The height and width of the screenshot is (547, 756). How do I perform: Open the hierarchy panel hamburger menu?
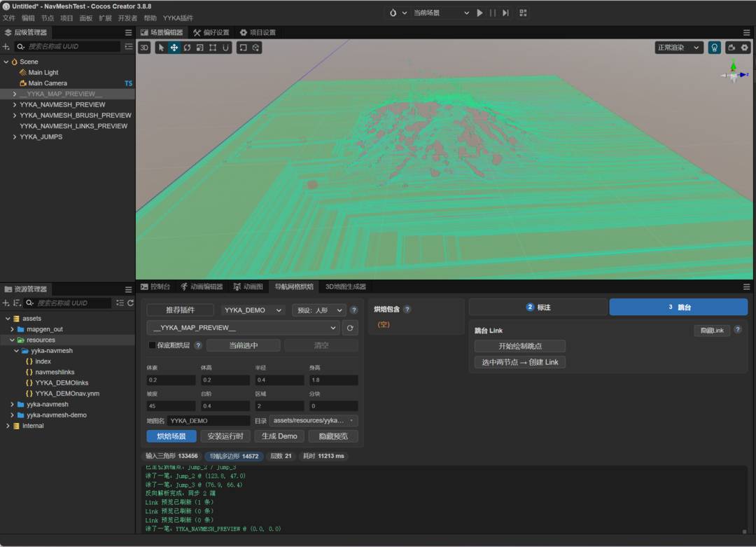coord(128,33)
